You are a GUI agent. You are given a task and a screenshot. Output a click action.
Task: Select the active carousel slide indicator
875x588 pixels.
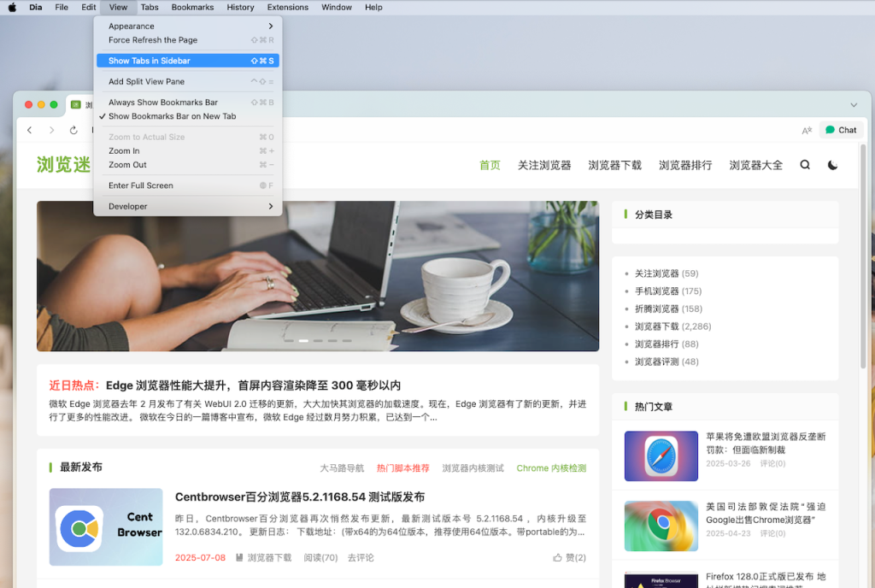pos(303,340)
